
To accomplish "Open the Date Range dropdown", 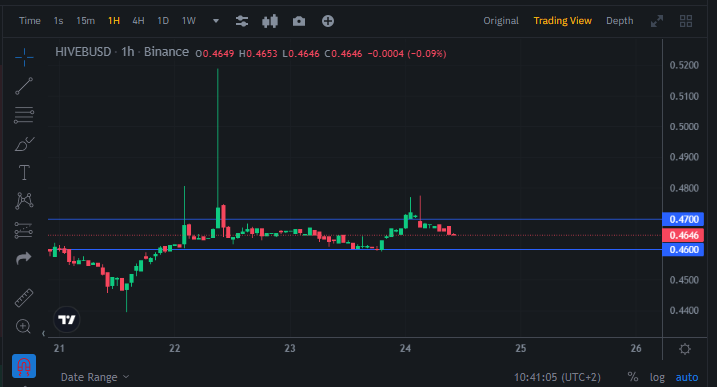I will tap(95, 377).
